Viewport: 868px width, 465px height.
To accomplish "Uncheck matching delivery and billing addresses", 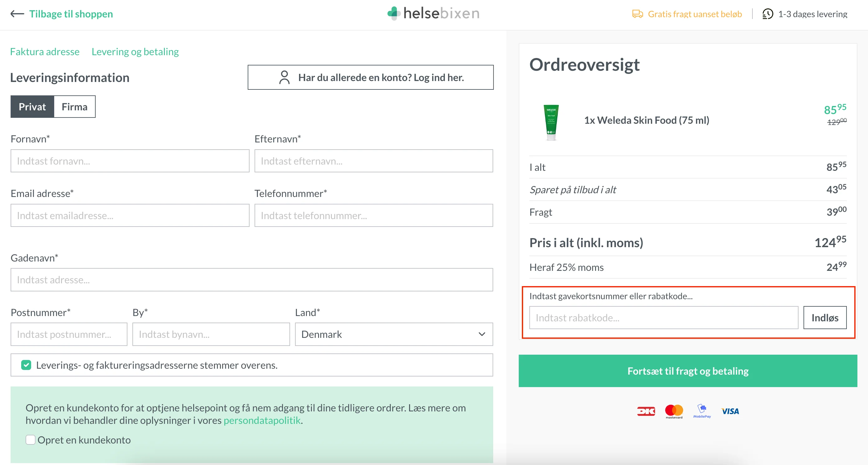I will (x=26, y=365).
